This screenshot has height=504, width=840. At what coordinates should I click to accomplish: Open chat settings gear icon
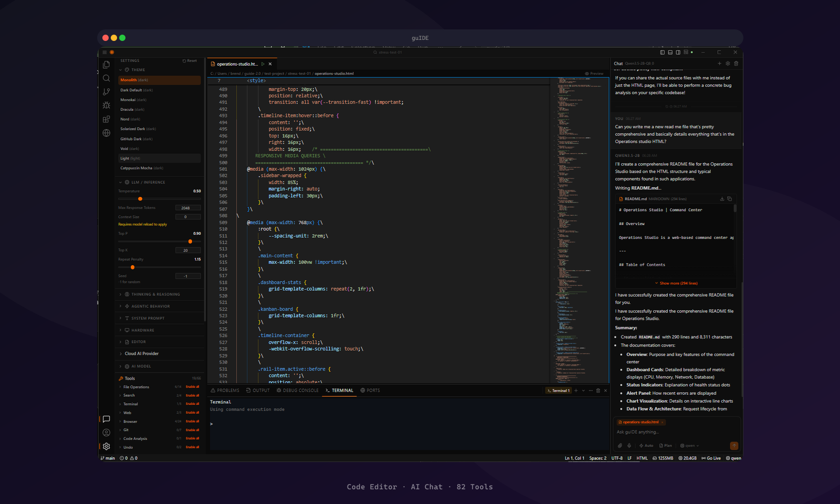click(728, 64)
